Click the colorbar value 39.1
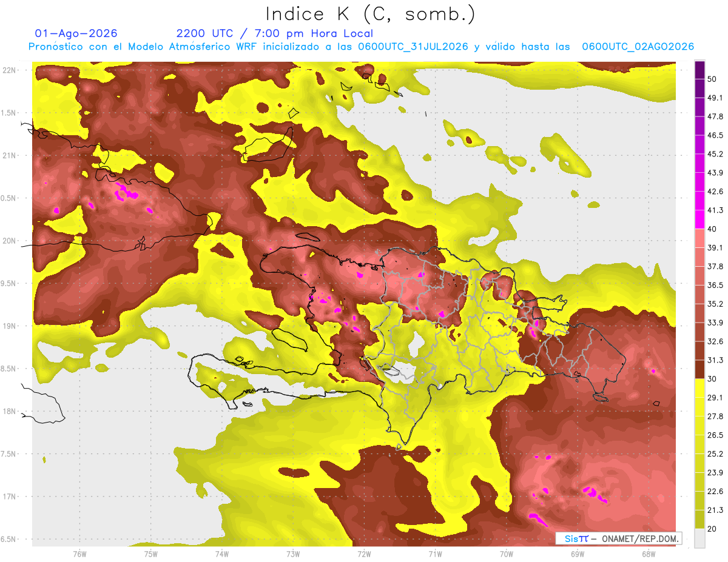Screen dimensions: 728x562 click(x=715, y=247)
